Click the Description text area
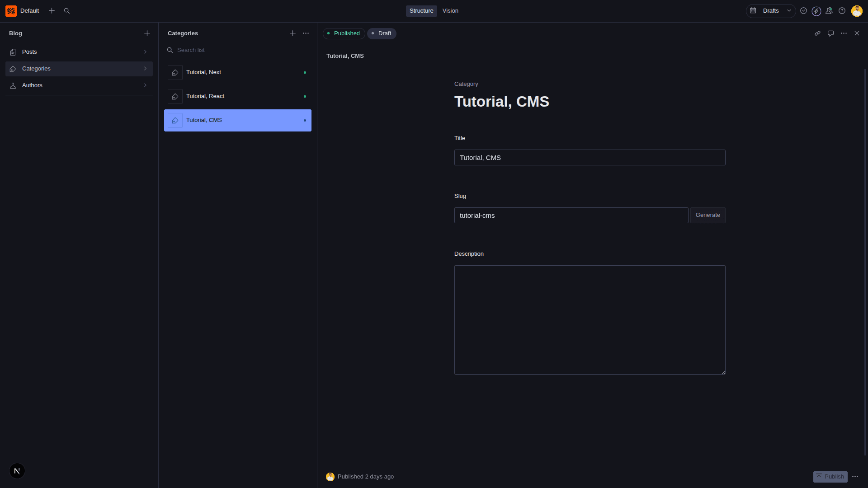Screen dimensions: 868x488 590,319
